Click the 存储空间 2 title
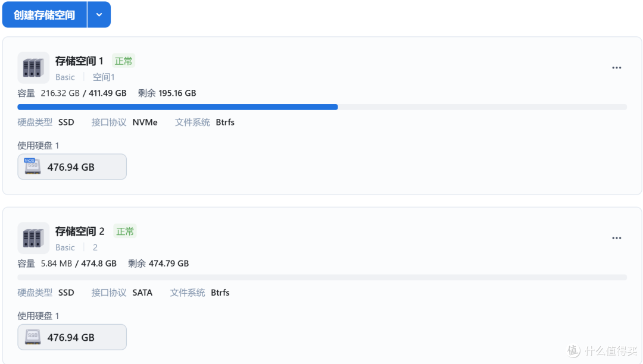Viewport: 643px width, 364px height. (80, 231)
